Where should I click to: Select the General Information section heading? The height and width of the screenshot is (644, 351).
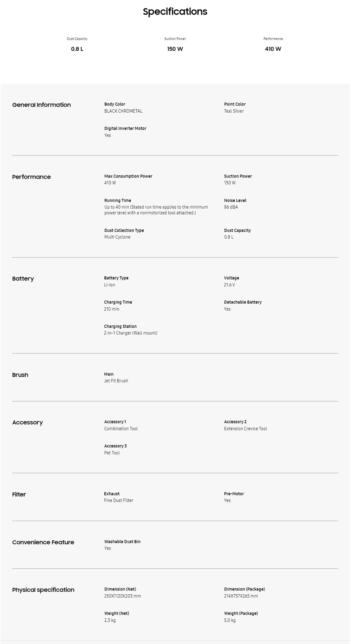(41, 105)
